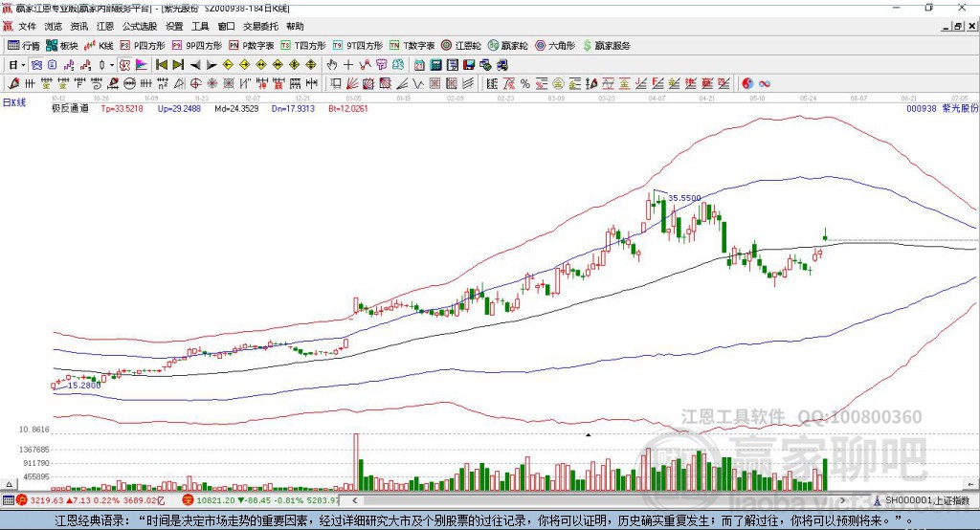Jump to last bar icon

tap(178, 65)
